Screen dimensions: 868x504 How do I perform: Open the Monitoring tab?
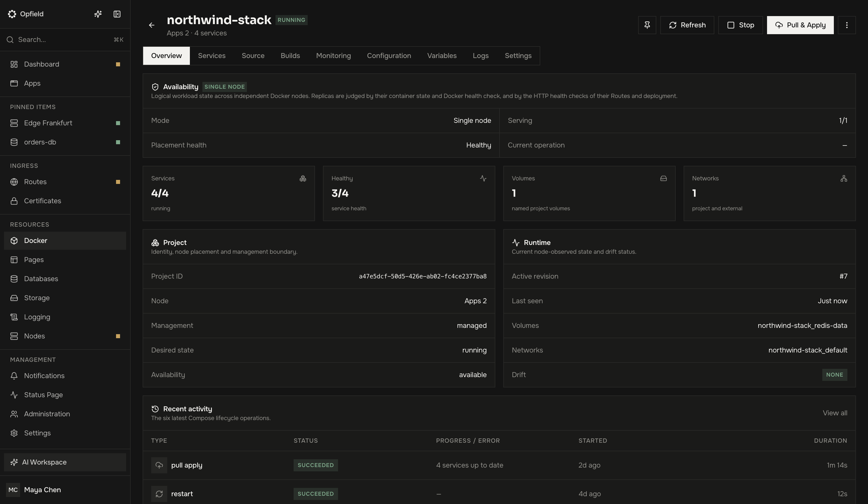[334, 56]
